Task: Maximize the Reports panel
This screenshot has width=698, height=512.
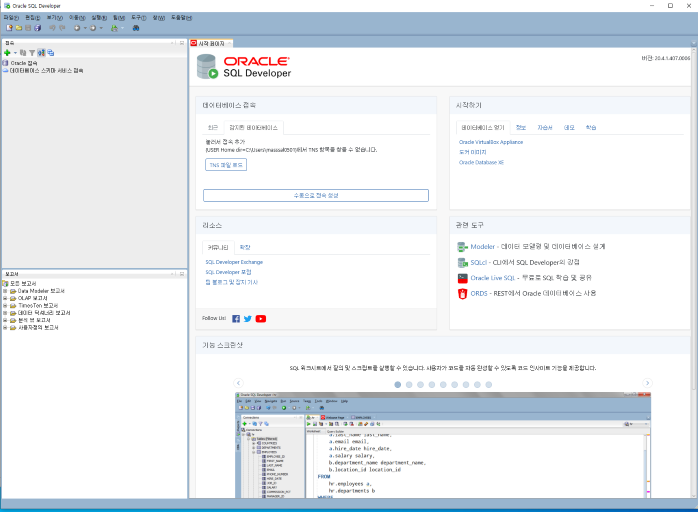Action: (182, 274)
